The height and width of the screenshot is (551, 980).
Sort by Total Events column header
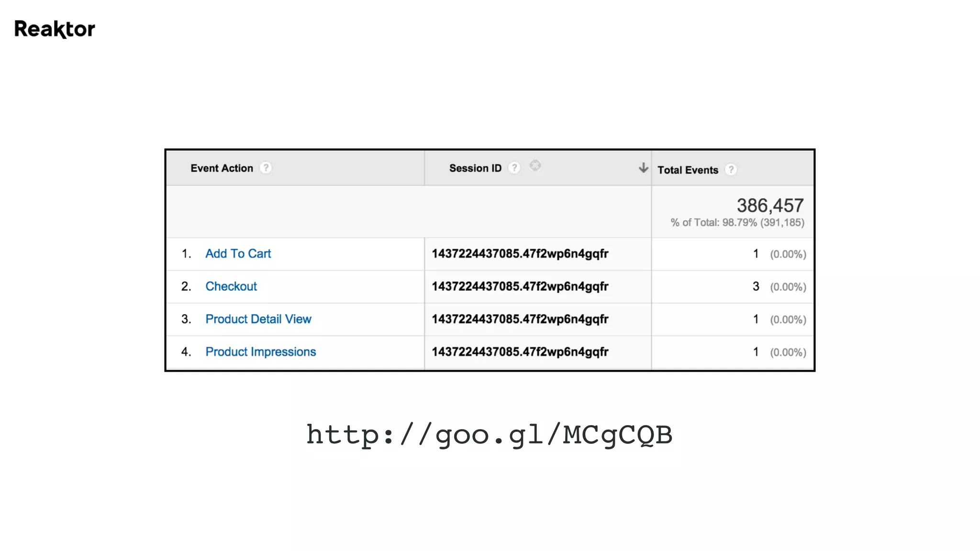coord(688,170)
